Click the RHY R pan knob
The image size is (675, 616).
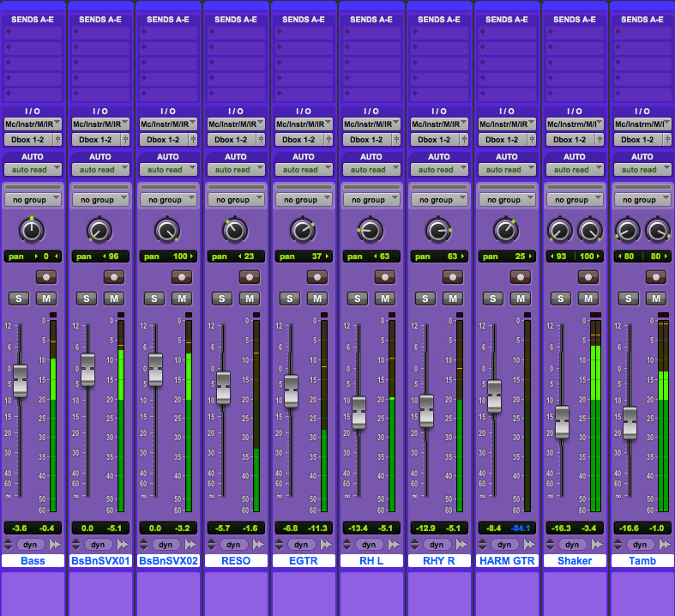pyautogui.click(x=438, y=231)
